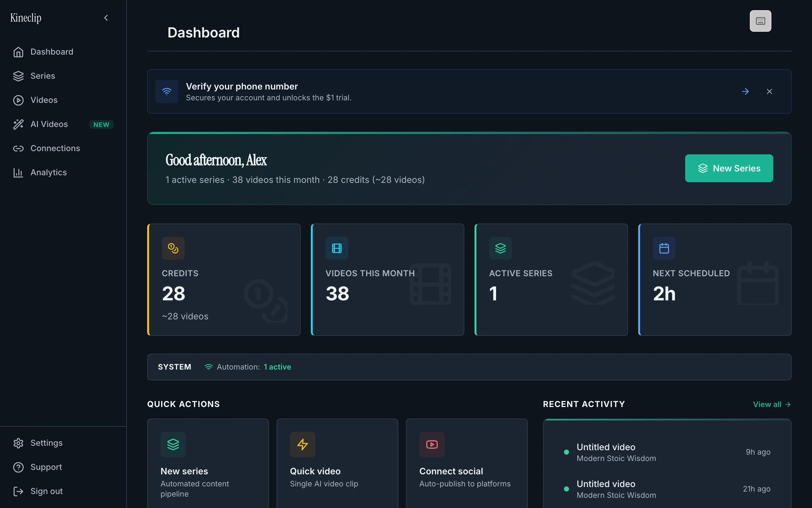Click the play circle icon beside Videos
Image resolution: width=812 pixels, height=508 pixels.
tap(18, 100)
